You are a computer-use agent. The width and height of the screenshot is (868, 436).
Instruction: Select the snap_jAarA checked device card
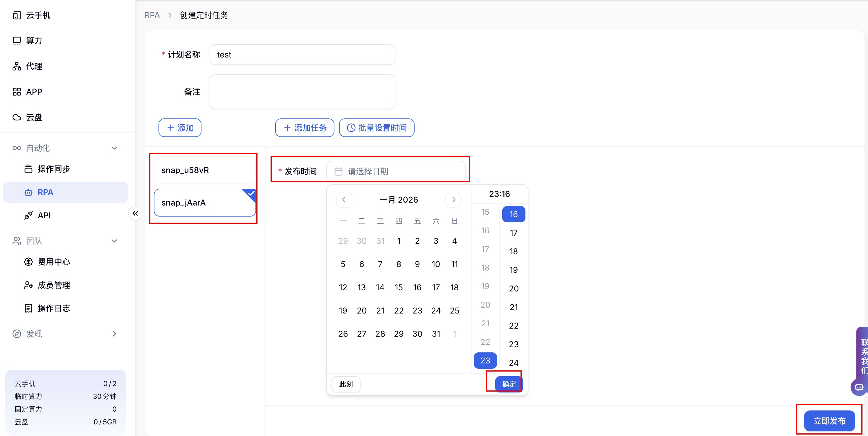point(205,203)
